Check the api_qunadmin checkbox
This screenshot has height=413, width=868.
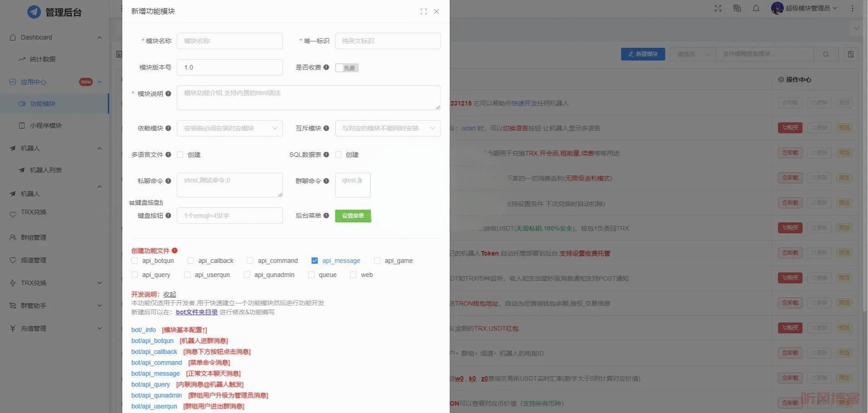(x=247, y=275)
